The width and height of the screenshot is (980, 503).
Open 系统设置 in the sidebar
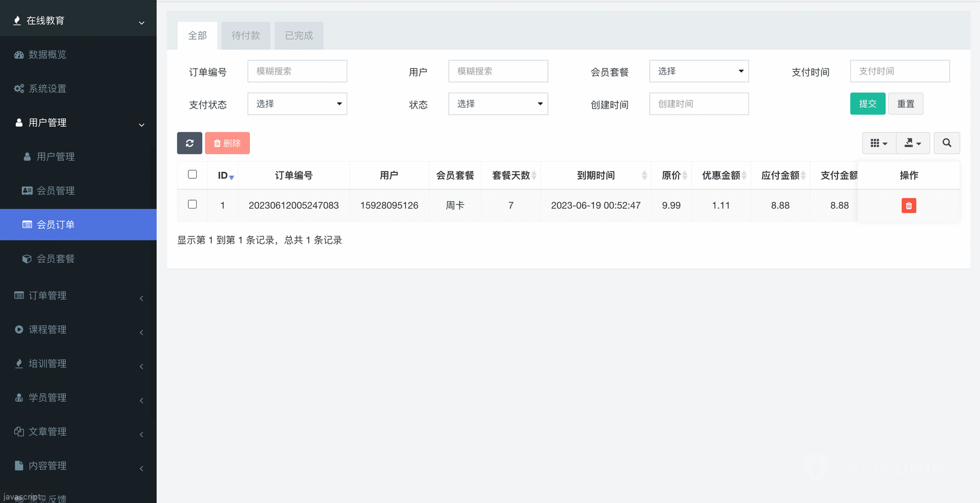48,89
